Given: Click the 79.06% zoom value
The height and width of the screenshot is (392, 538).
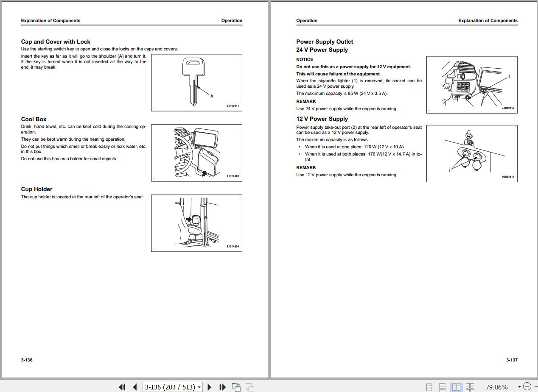Looking at the screenshot, I should coord(497,387).
